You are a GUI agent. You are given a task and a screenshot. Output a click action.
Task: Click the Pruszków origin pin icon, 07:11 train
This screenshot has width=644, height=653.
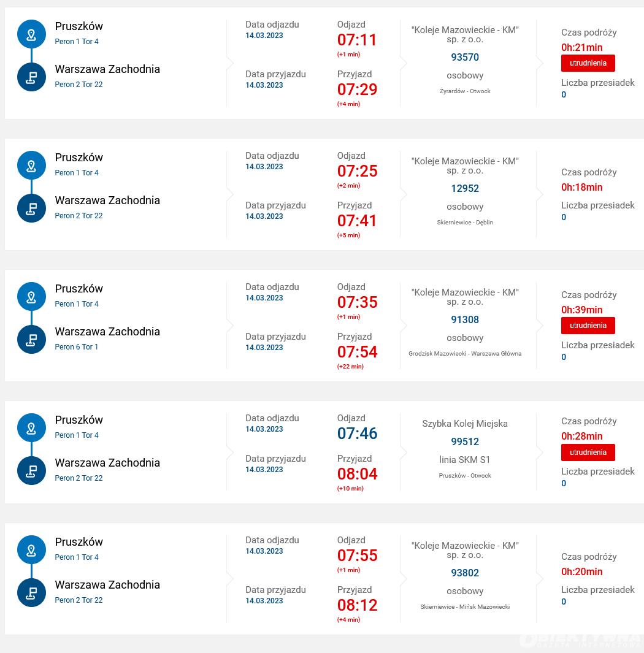point(32,34)
